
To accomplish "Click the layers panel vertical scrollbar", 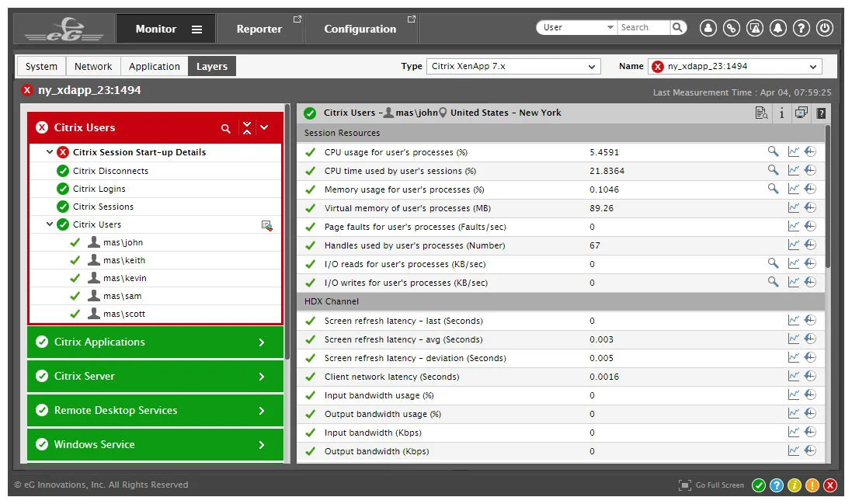I will point(287,231).
